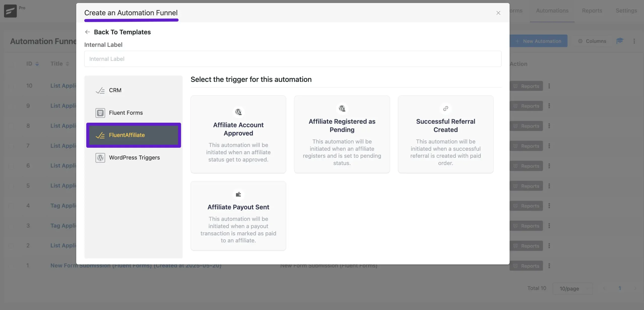Click the link icon on Successful Referral Created
This screenshot has height=310, width=644.
[x=446, y=108]
